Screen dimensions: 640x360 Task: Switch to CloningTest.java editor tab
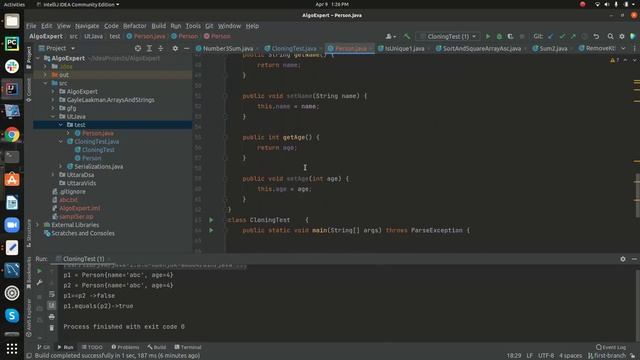[294, 48]
